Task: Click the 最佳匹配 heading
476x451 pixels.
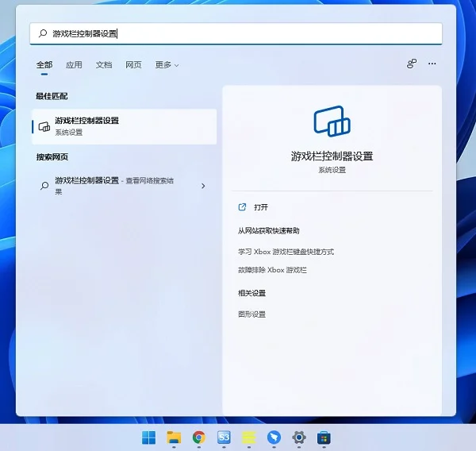Action: click(x=52, y=96)
